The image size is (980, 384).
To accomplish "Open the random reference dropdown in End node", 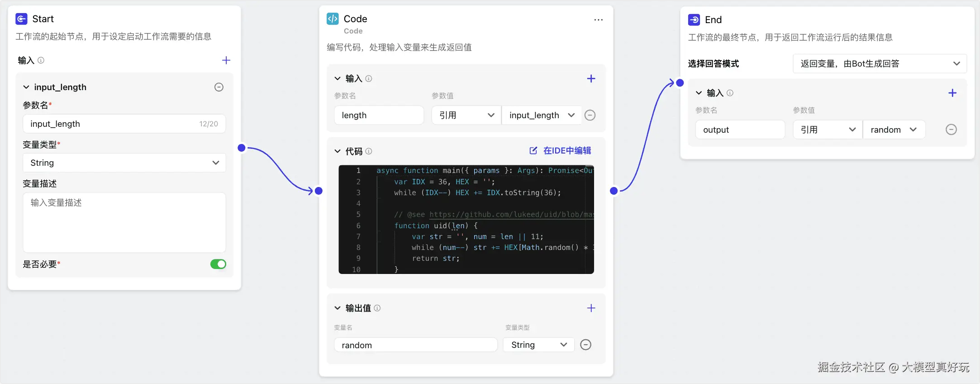I will (894, 130).
